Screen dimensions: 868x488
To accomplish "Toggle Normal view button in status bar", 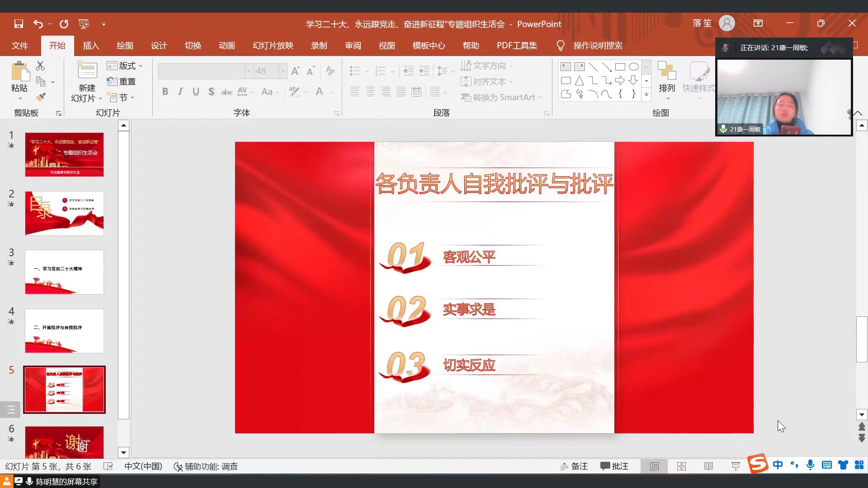I will click(x=654, y=466).
